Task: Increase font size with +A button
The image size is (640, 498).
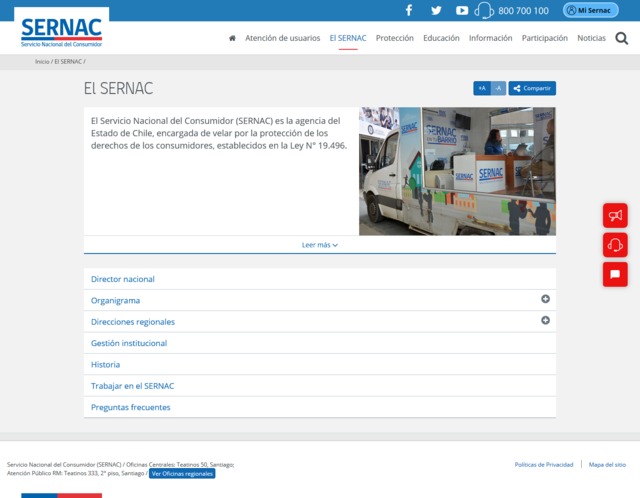Action: (x=482, y=88)
